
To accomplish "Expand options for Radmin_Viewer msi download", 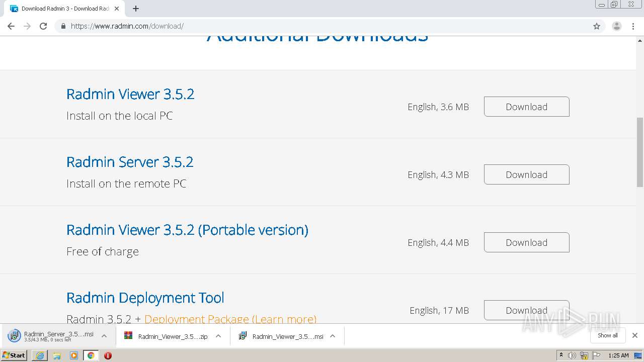I will coord(333,336).
